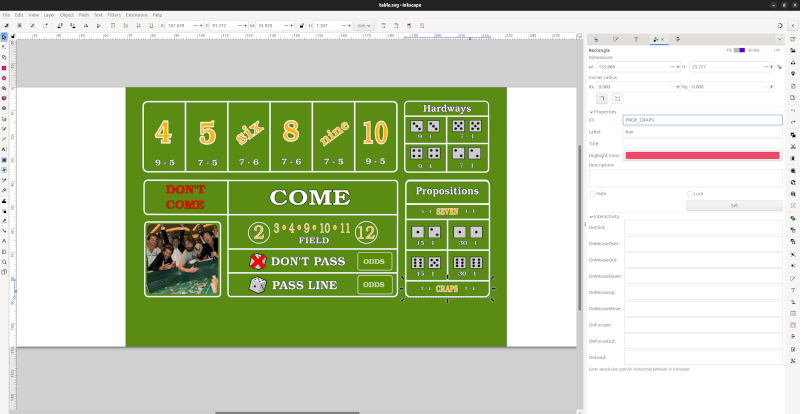This screenshot has width=800, height=414.
Task: Open the File menu
Action: 6,15
